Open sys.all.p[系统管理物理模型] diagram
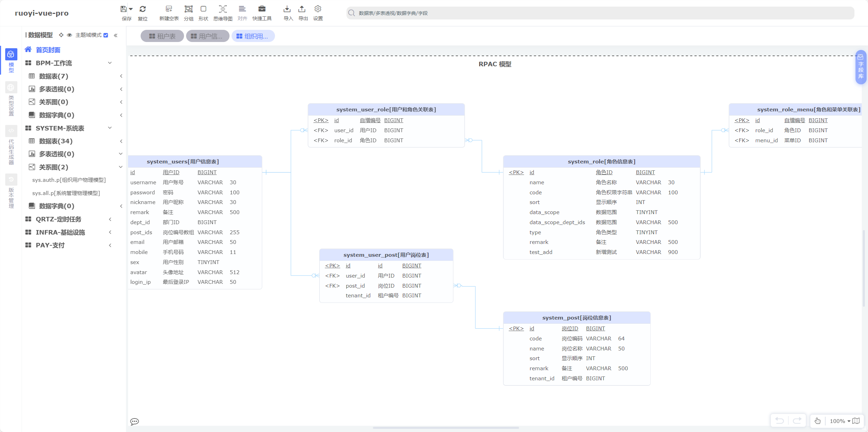868x432 pixels. pos(66,193)
